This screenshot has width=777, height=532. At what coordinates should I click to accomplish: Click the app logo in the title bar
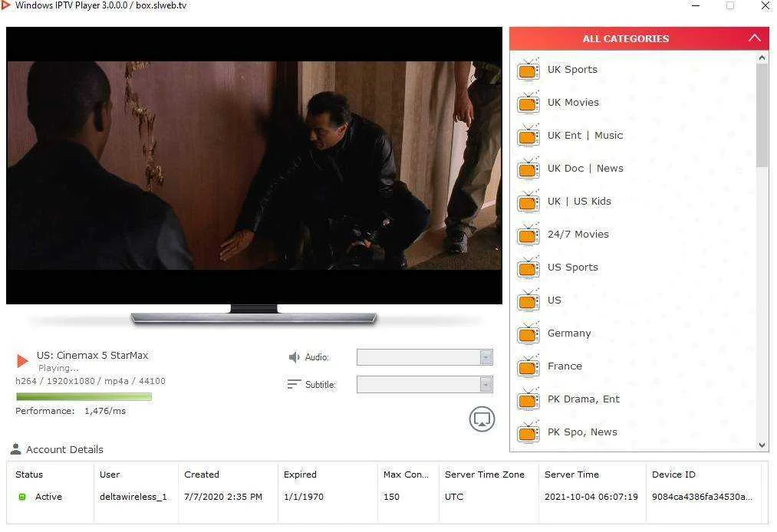point(6,5)
